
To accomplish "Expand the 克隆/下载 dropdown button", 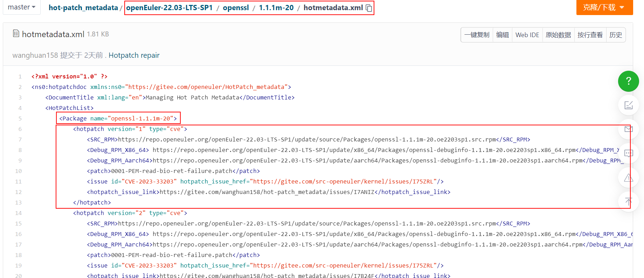I will 604,7.
